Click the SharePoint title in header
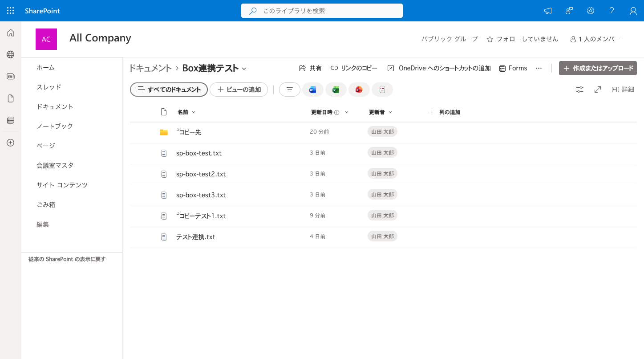This screenshot has height=359, width=644. pos(42,11)
